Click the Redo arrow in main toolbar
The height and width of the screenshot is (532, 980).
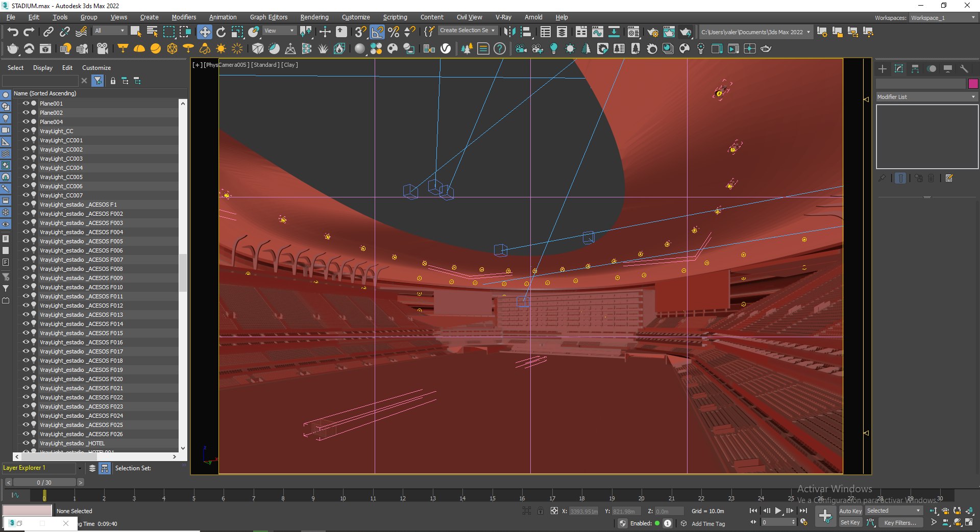(29, 32)
